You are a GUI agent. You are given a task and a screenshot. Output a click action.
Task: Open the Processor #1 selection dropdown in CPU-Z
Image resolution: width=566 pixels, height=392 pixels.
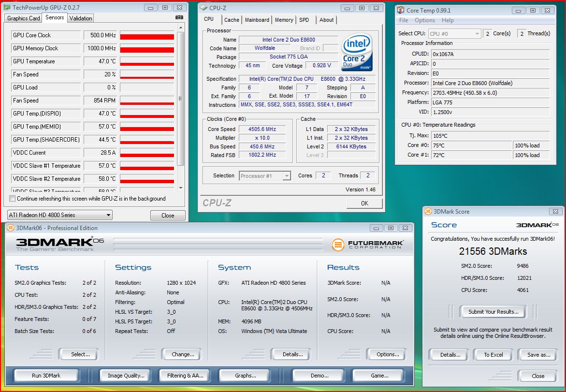[265, 176]
